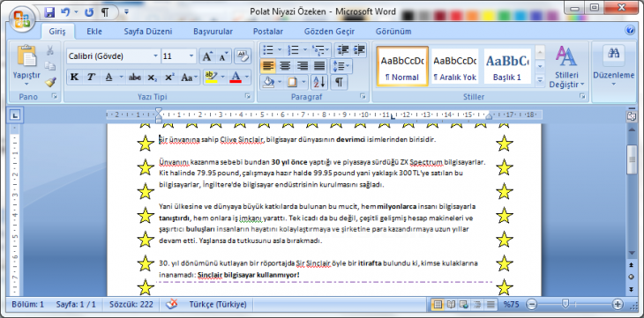644x318 pixels.
Task: Switch to Web Layout view
Action: click(x=464, y=305)
